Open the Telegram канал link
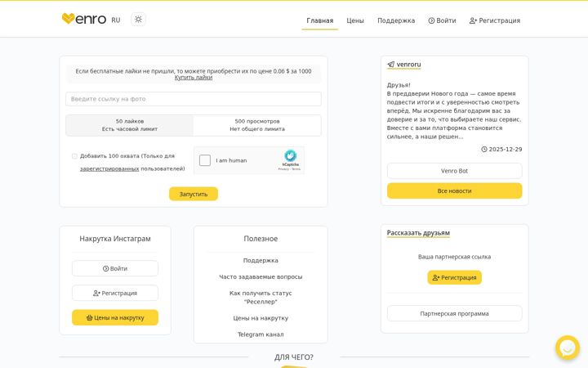The height and width of the screenshot is (368, 588). [x=261, y=334]
